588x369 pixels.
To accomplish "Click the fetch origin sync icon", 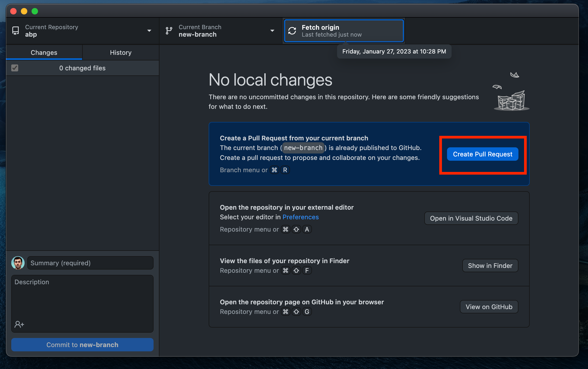I will [x=292, y=31].
